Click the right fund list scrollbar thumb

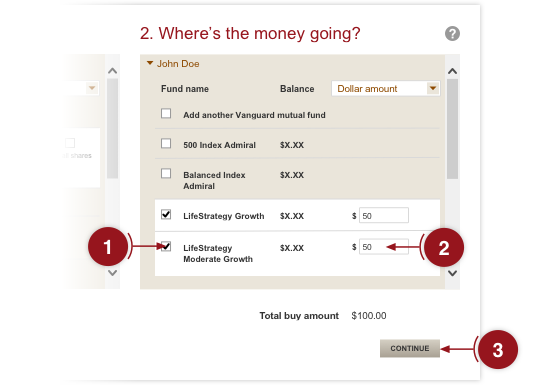(x=452, y=129)
